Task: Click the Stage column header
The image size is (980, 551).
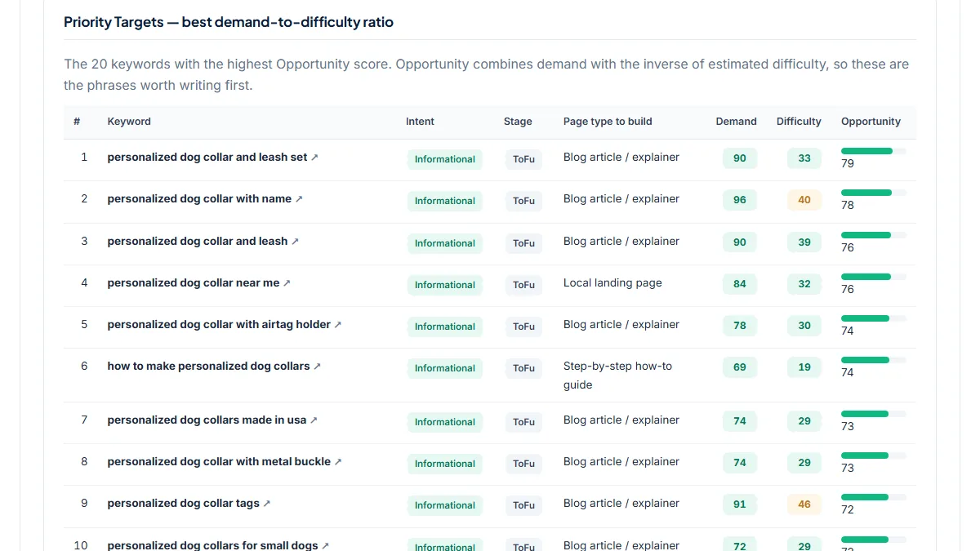Action: pyautogui.click(x=518, y=122)
